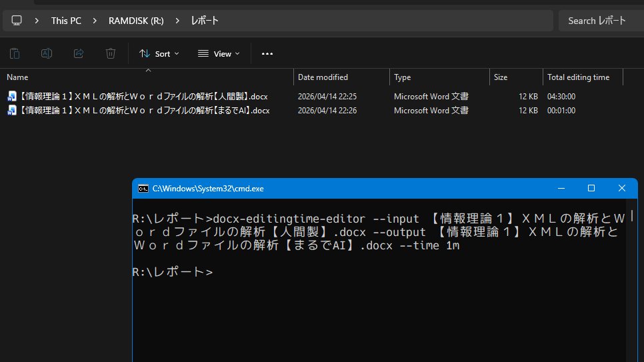644x362 pixels.
Task: Expand the chevron after This PC
Action: pos(95,21)
